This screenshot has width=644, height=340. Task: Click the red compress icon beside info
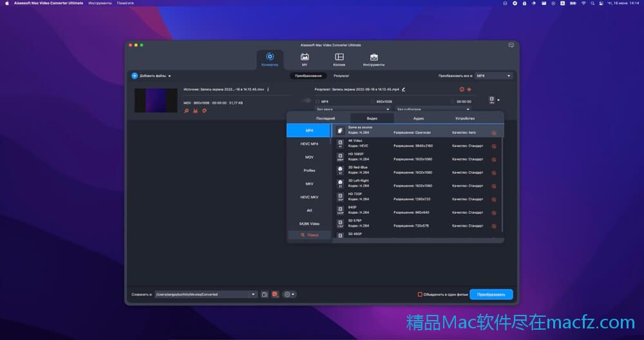(469, 89)
